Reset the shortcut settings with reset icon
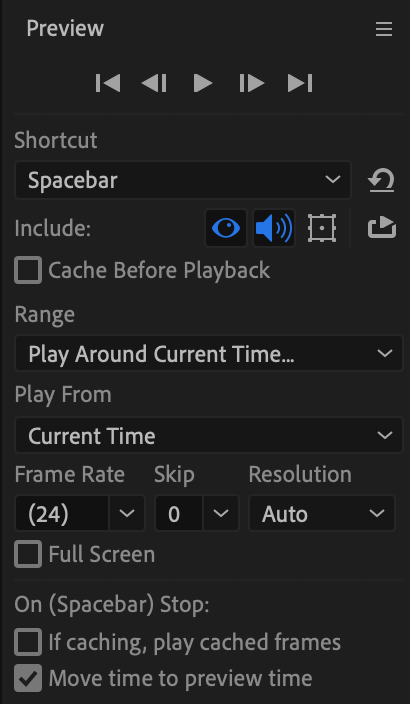 coord(381,180)
